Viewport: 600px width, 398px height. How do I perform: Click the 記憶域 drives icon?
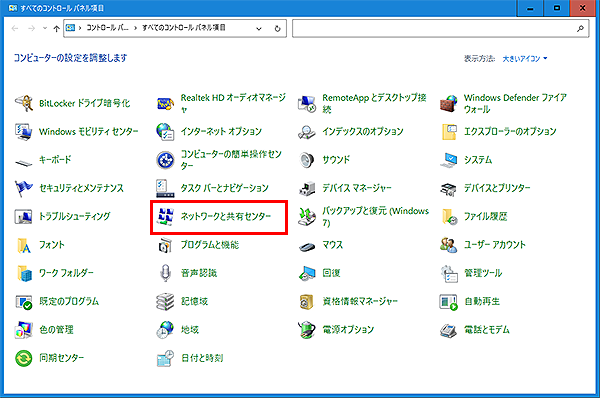165,301
